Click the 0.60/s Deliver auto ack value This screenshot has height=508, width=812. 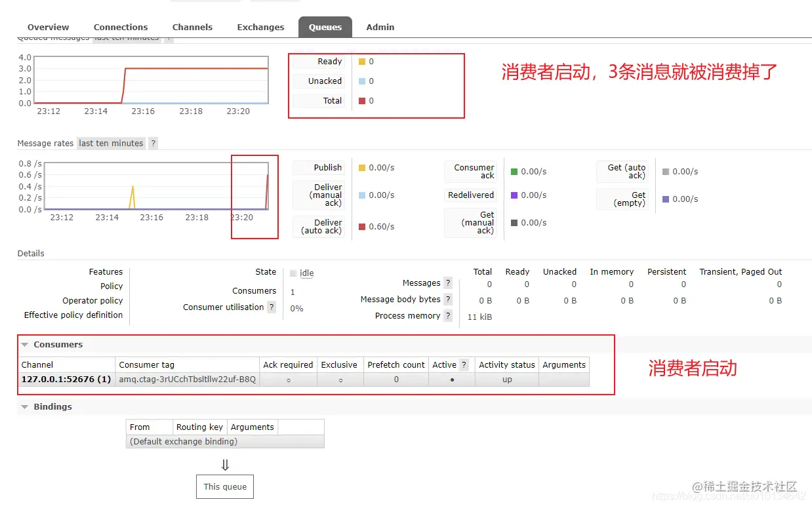(x=382, y=227)
